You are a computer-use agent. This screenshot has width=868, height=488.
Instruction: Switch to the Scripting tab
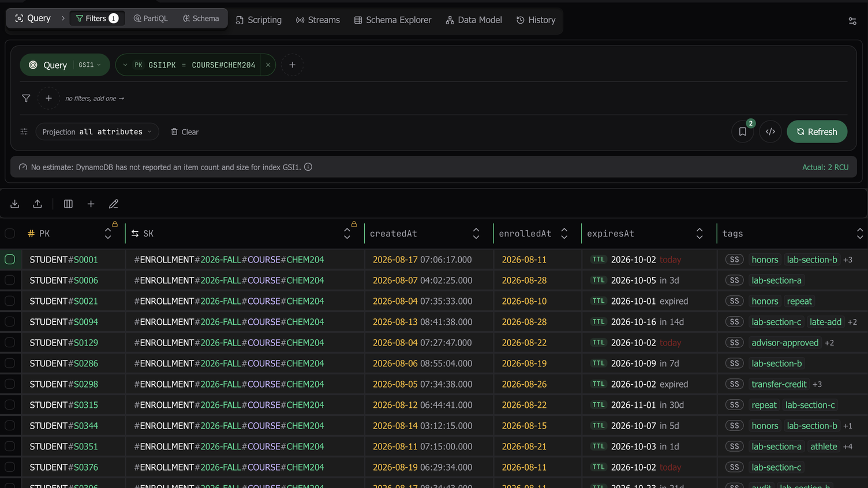tap(259, 20)
